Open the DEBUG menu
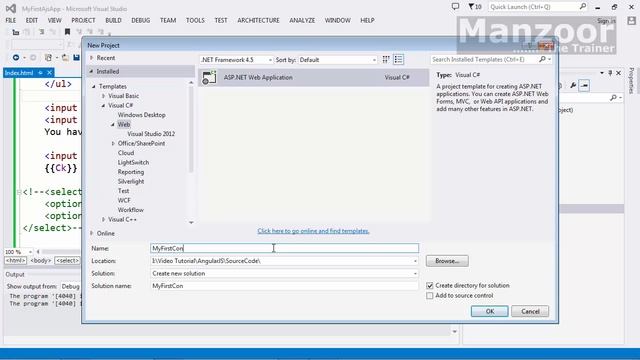 click(140, 20)
